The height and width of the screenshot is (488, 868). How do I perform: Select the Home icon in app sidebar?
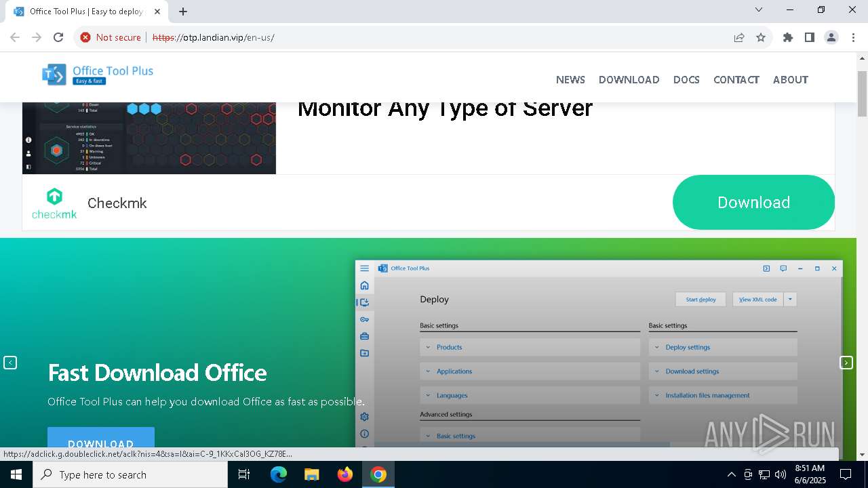pos(364,285)
